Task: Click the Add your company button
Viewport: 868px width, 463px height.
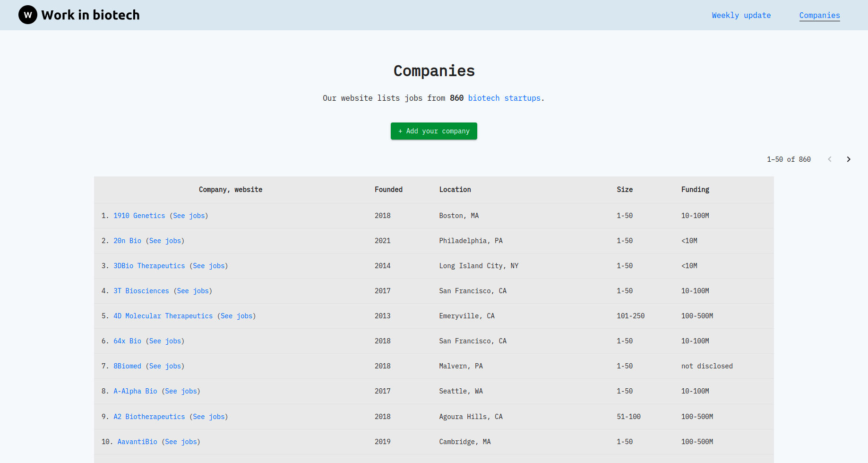Action: (434, 131)
